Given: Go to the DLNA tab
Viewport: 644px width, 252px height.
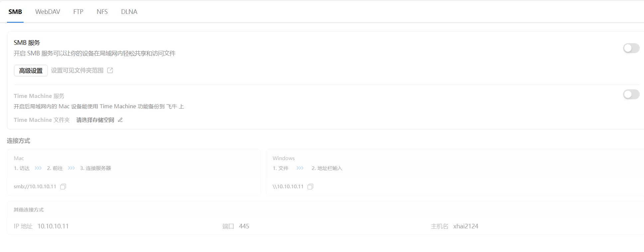Looking at the screenshot, I should 129,12.
